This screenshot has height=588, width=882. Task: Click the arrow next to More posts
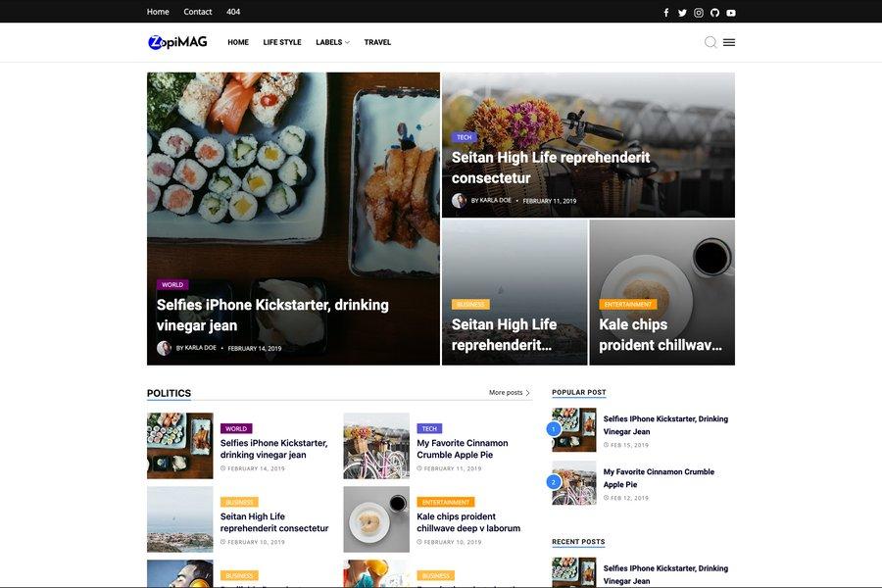point(526,391)
